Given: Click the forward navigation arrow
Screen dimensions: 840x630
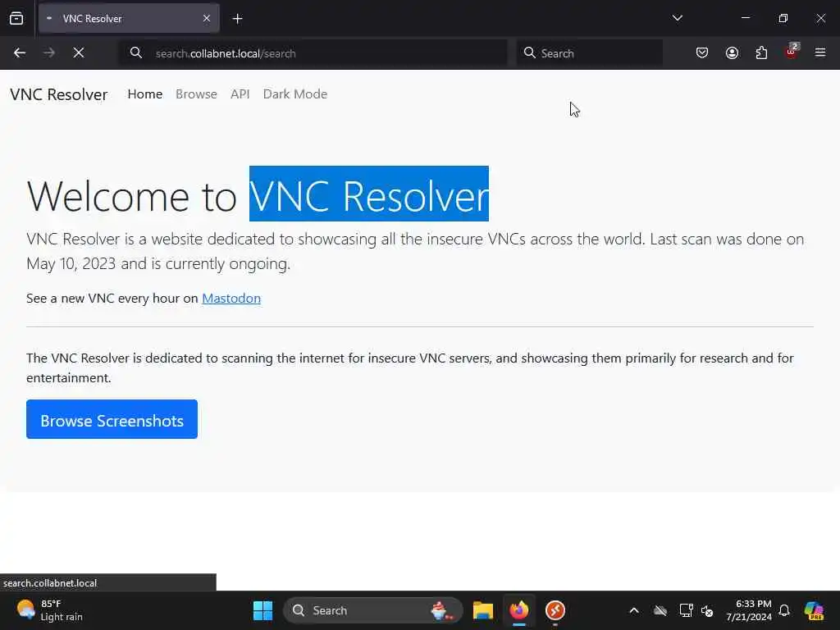Looking at the screenshot, I should pyautogui.click(x=48, y=52).
